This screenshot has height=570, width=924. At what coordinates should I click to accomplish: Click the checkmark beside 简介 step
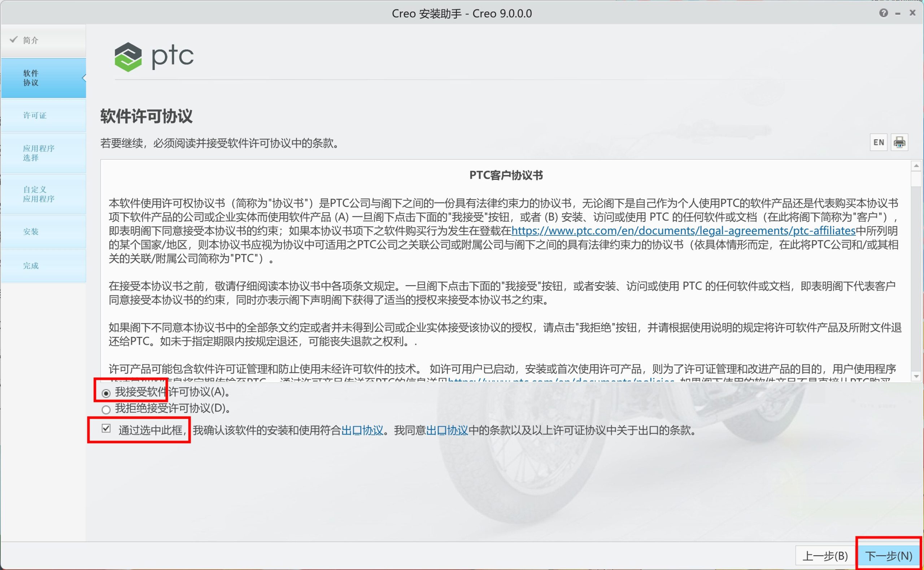(x=14, y=40)
